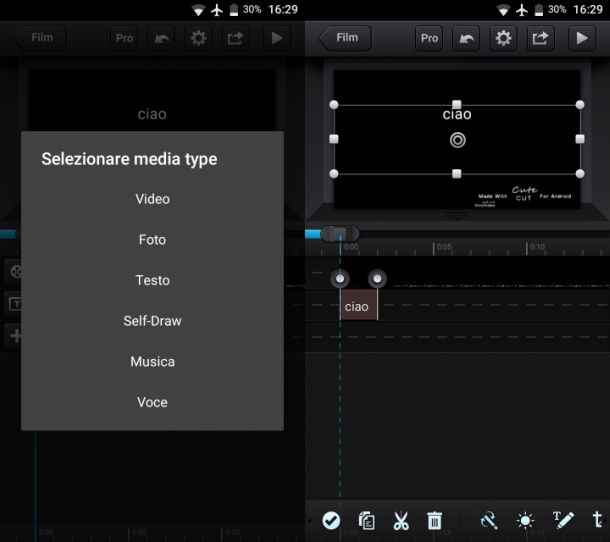The height and width of the screenshot is (542, 610).
Task: Click the right-middle square resize handle
Action: (x=580, y=139)
